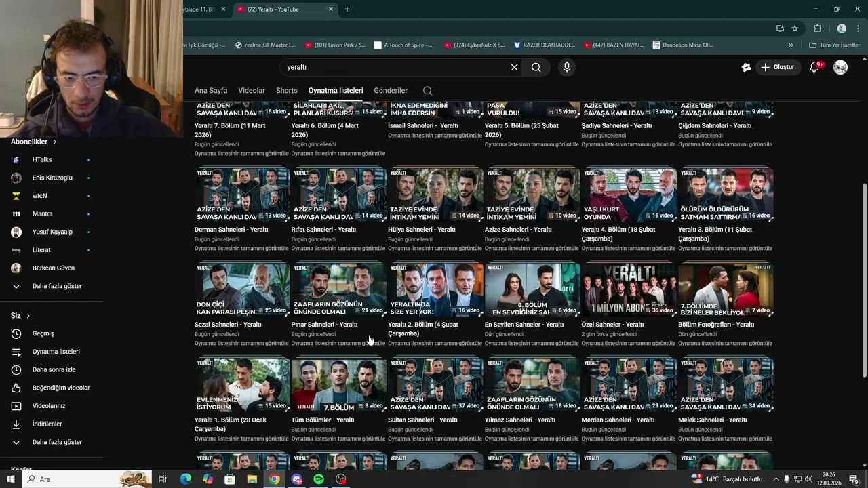Select the Oynatma listeleri tab
Screen dimensions: 868x488
[x=336, y=91]
